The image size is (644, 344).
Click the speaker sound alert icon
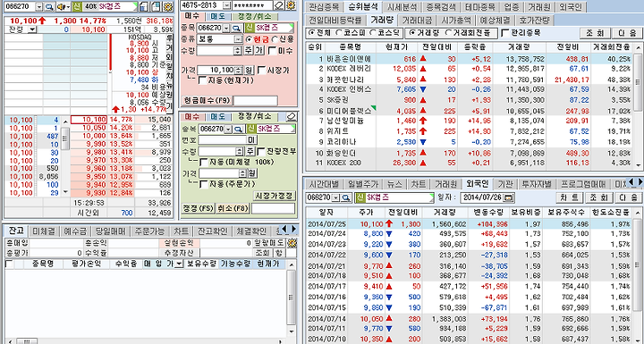pyautogui.click(x=61, y=6)
